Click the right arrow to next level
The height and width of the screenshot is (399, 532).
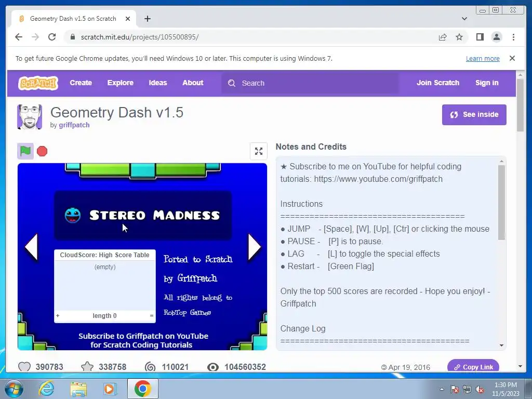click(255, 247)
